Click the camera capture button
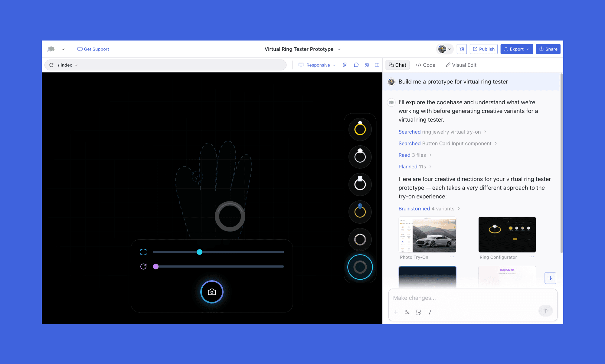 (212, 292)
